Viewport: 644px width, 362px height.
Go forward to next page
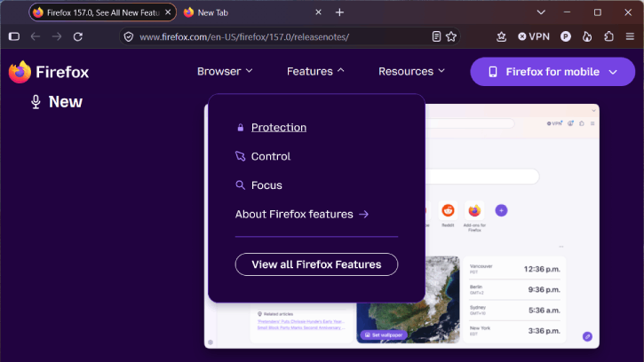click(57, 36)
